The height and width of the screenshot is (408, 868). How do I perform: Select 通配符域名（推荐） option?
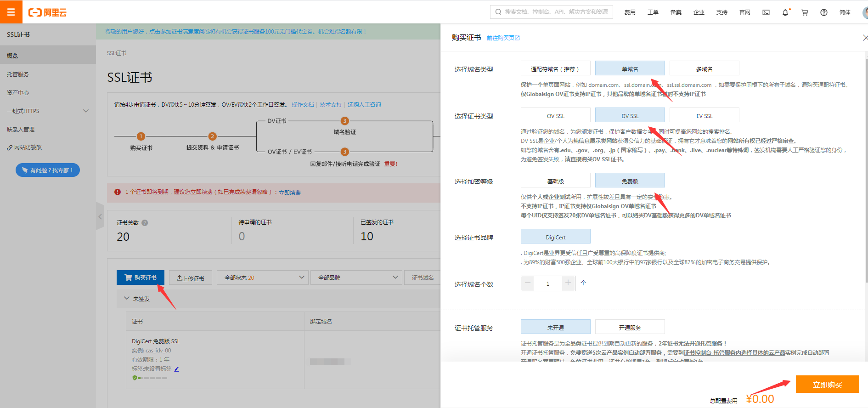tap(555, 68)
